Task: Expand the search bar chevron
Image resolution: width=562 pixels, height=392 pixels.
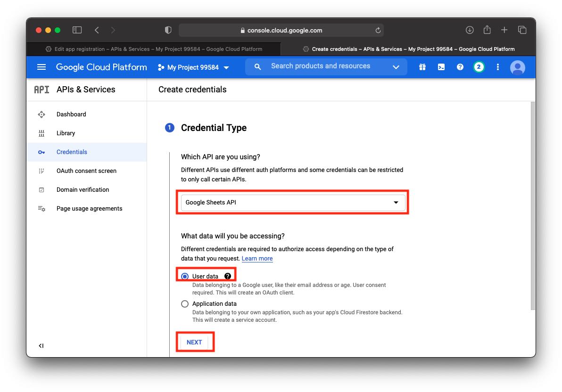Action: [396, 67]
